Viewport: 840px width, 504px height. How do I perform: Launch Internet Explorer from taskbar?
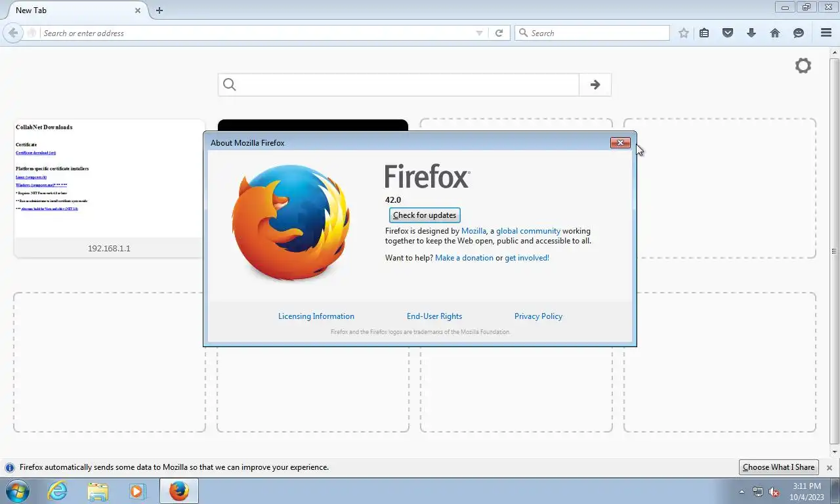(x=58, y=491)
